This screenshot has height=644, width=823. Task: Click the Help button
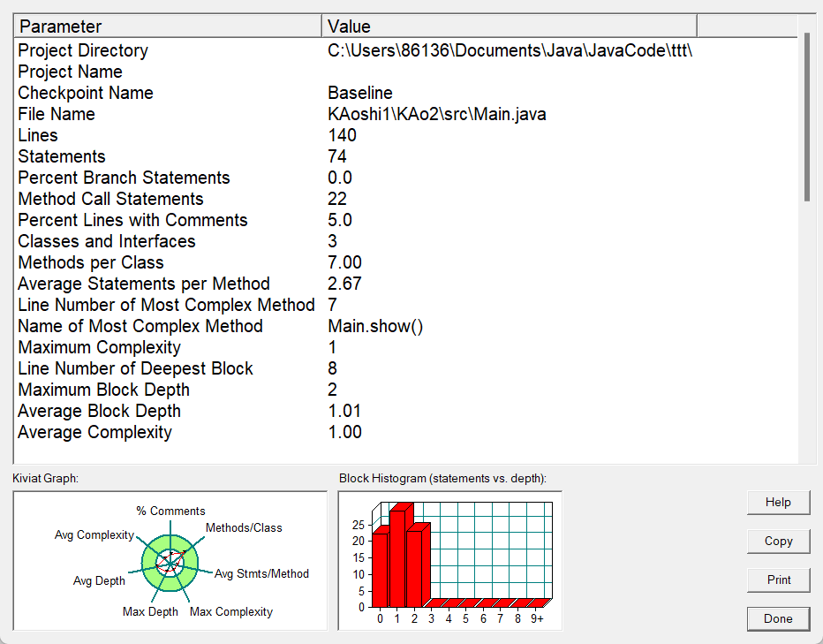pos(778,502)
